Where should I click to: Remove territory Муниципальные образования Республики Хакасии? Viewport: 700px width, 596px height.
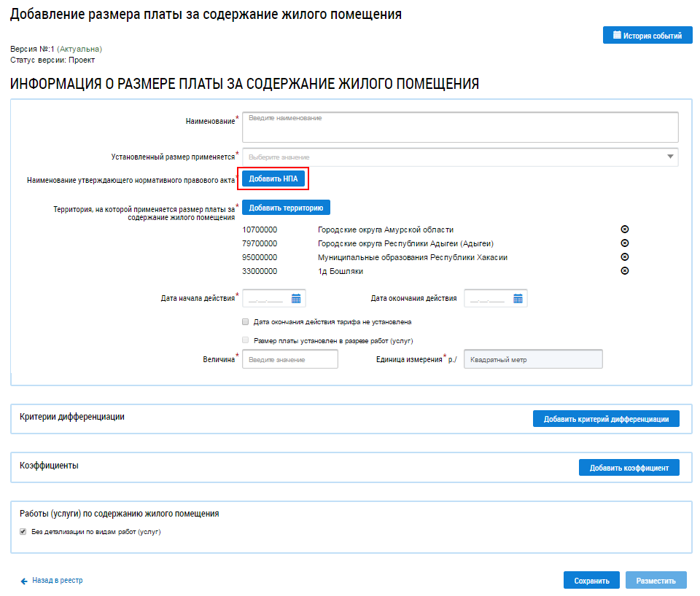[x=625, y=257]
